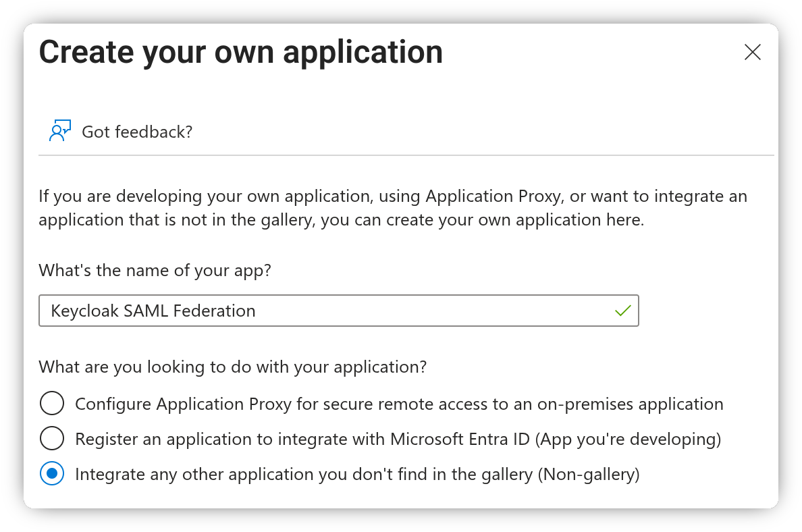Click the Create your own application heading
802x532 pixels.
(241, 53)
